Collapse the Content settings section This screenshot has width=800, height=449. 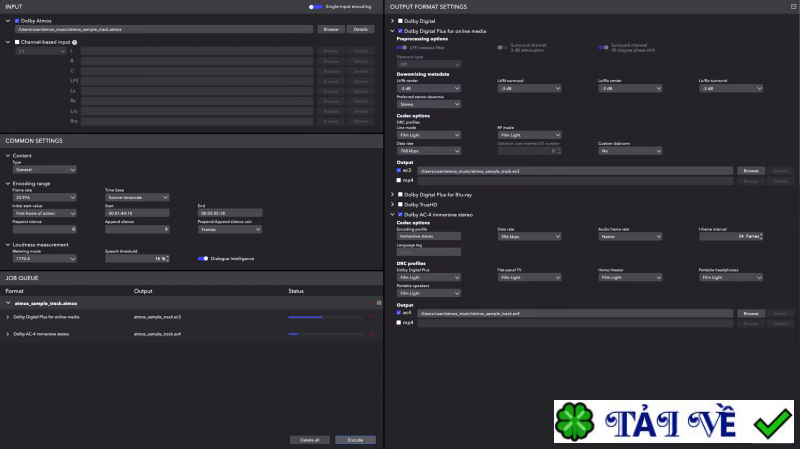click(8, 156)
